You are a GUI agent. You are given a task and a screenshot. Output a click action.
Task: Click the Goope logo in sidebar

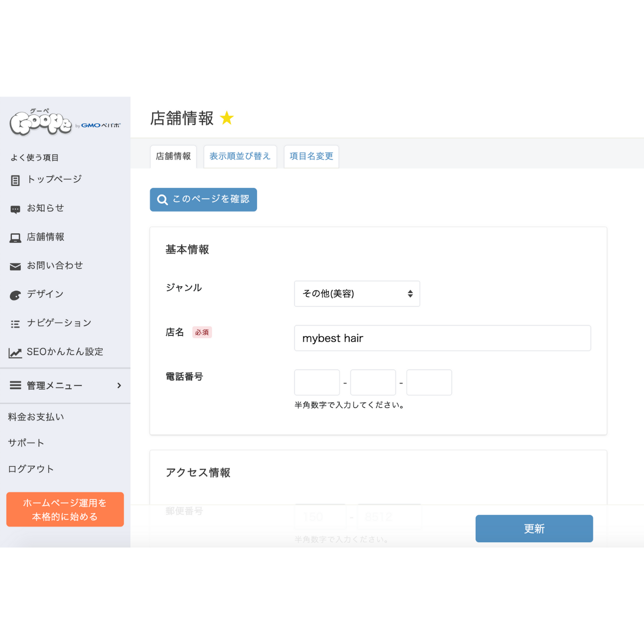point(40,122)
